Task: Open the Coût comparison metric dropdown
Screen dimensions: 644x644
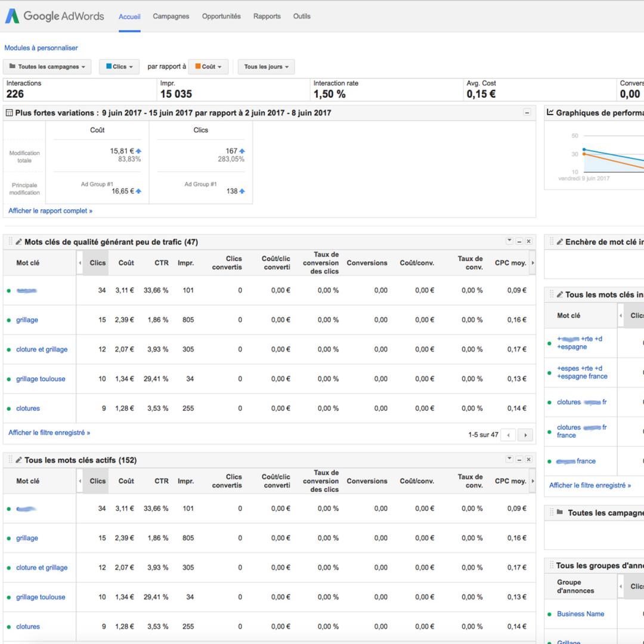Action: 208,67
